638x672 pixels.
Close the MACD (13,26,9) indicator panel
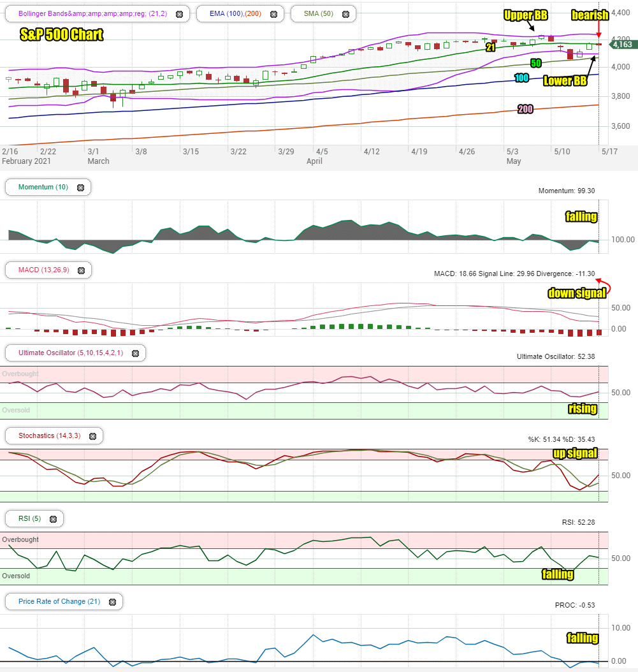tap(82, 270)
